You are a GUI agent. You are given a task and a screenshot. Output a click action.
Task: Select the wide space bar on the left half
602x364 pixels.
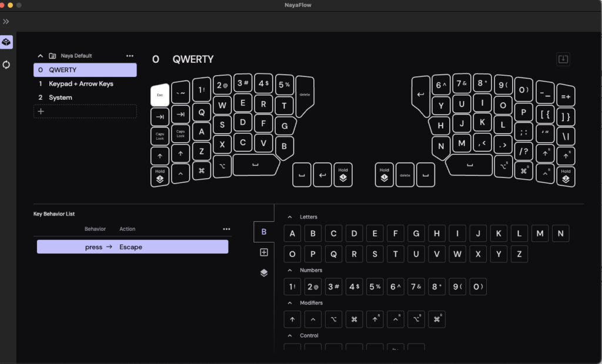click(x=256, y=165)
